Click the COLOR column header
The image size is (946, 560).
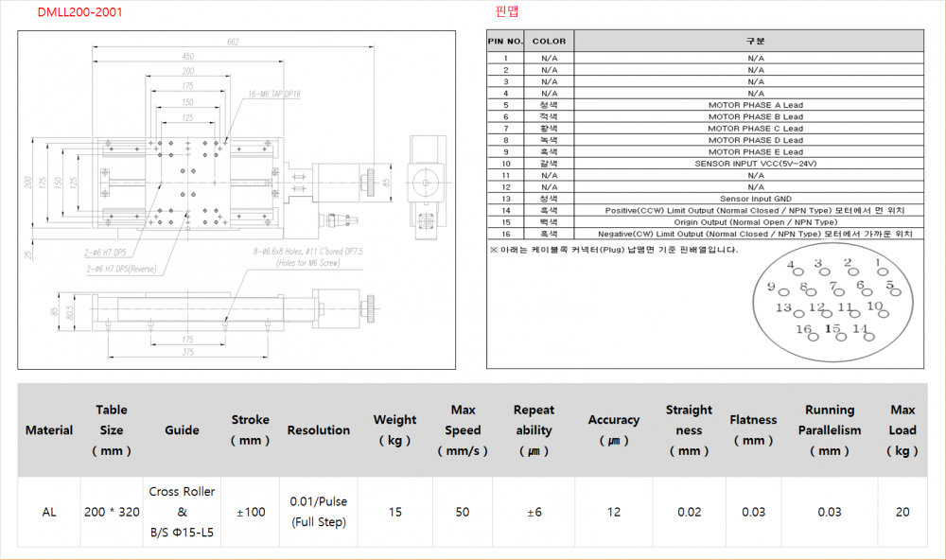click(x=549, y=42)
